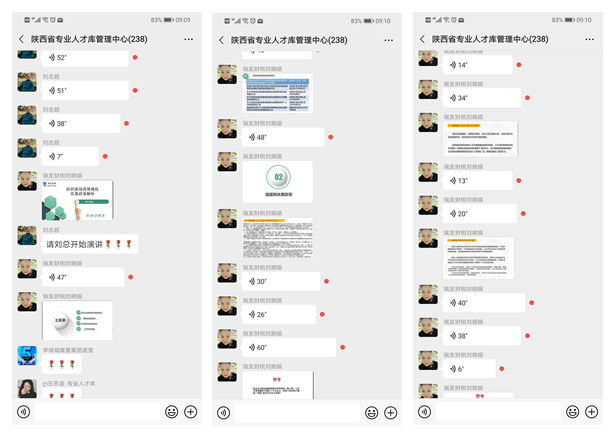Open the slide image above the 40" voice message

(479, 258)
